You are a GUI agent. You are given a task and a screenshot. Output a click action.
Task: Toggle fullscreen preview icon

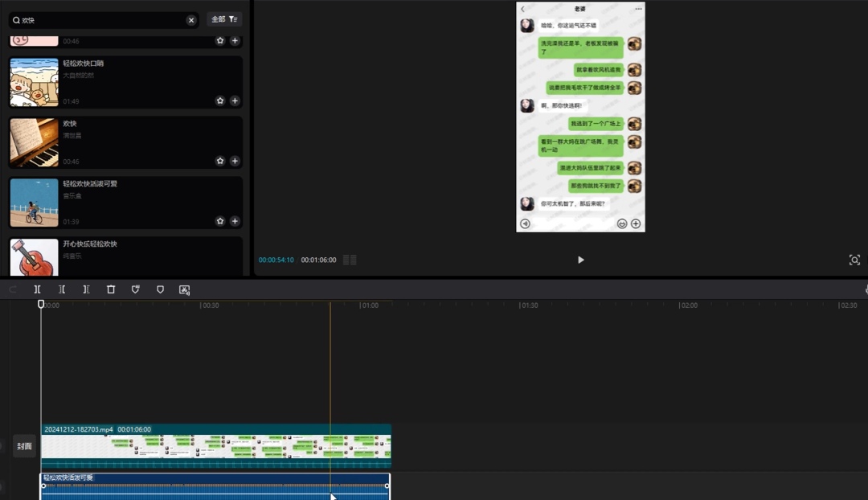pos(854,260)
